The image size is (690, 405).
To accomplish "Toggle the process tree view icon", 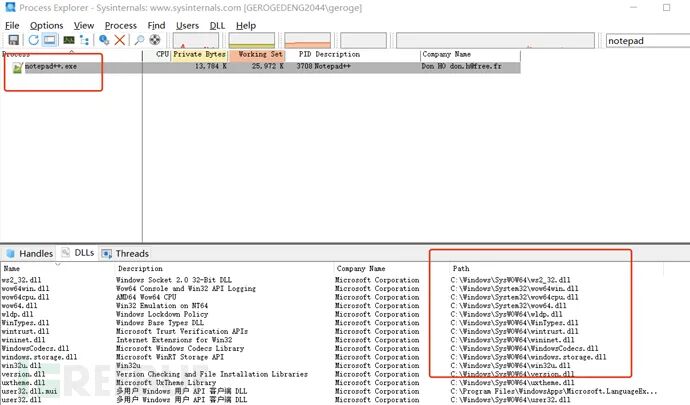I will click(84, 40).
